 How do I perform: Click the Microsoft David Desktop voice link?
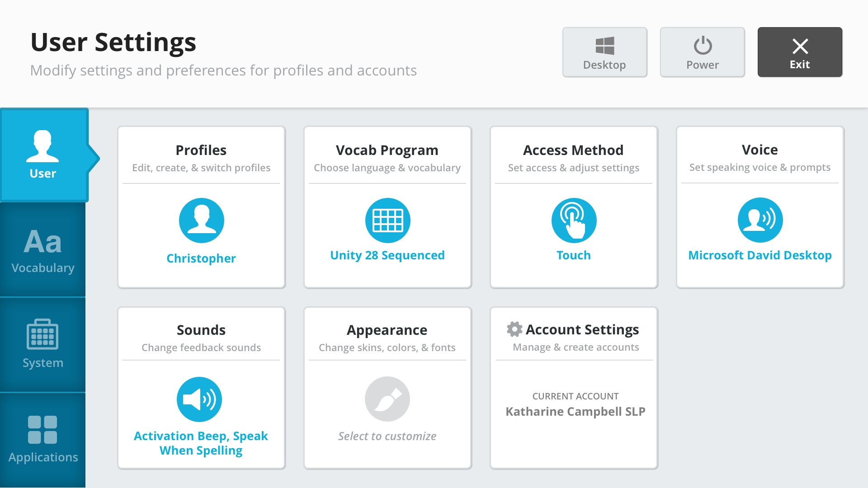point(760,255)
